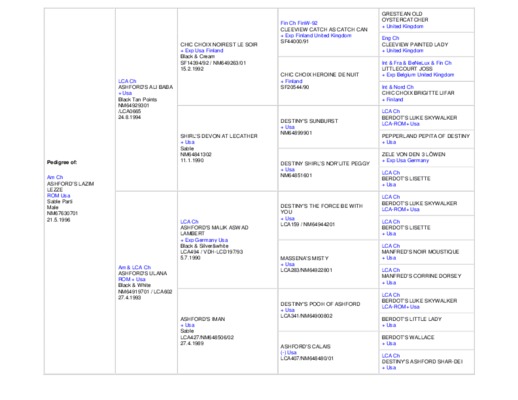
Task: Open the Am Ch title link
Action: point(55,177)
